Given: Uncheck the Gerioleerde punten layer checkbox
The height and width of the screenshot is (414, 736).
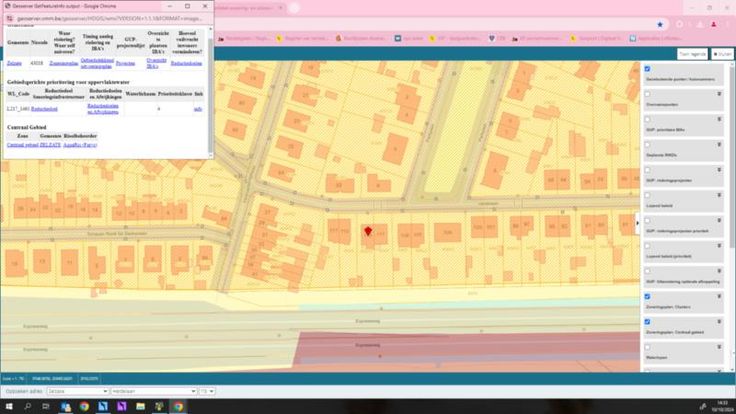Looking at the screenshot, I should coord(648,69).
